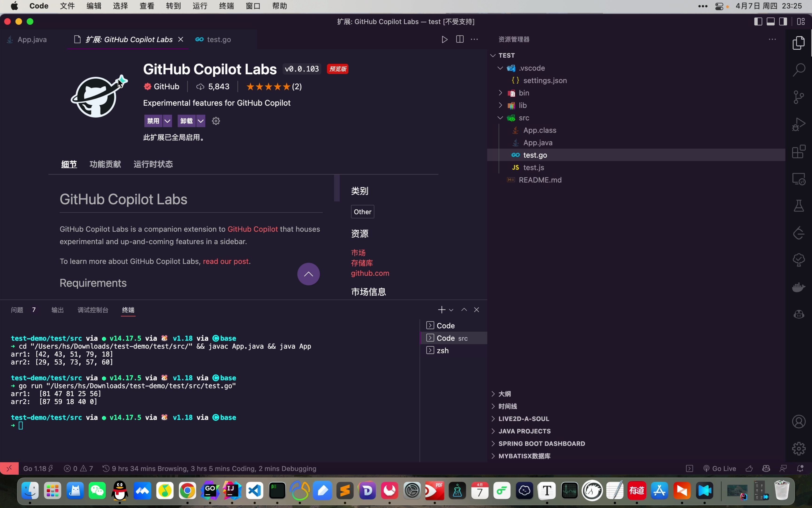Customize layout icon in title bar
Viewport: 812px width, 508px height.
point(801,21)
